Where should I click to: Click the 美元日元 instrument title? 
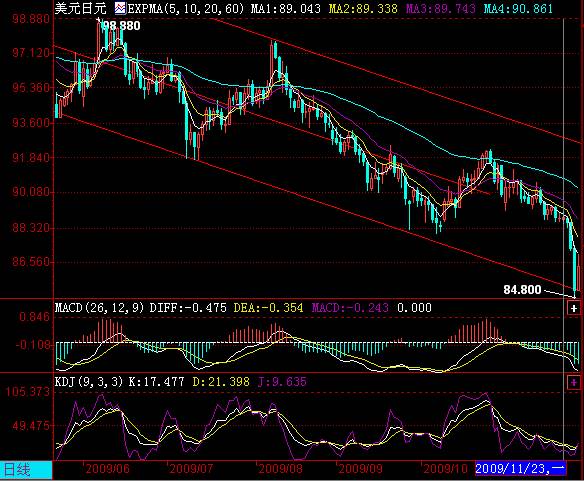pyautogui.click(x=81, y=8)
